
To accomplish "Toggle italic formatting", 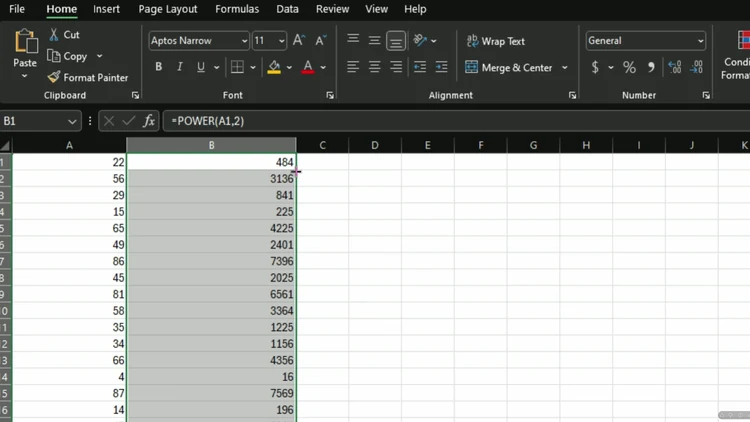I will coord(180,67).
